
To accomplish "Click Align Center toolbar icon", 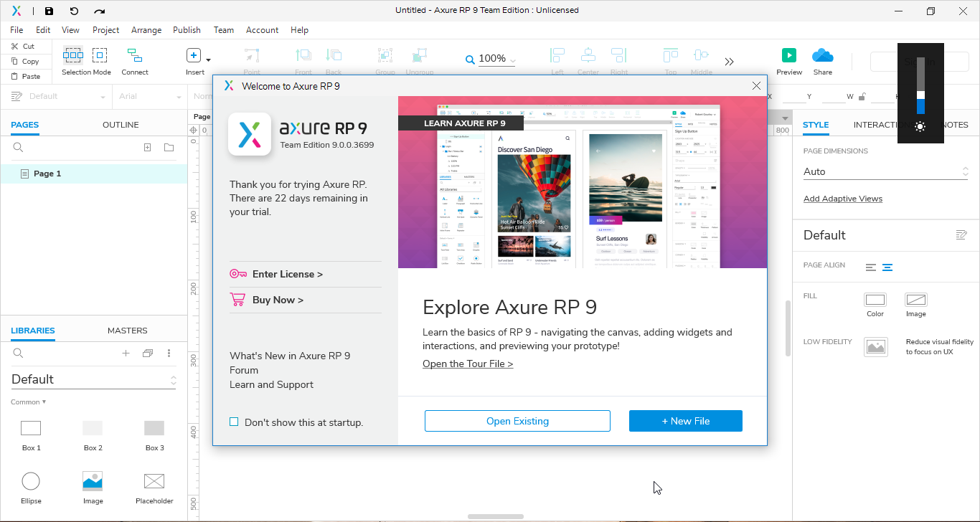I will [x=588, y=55].
